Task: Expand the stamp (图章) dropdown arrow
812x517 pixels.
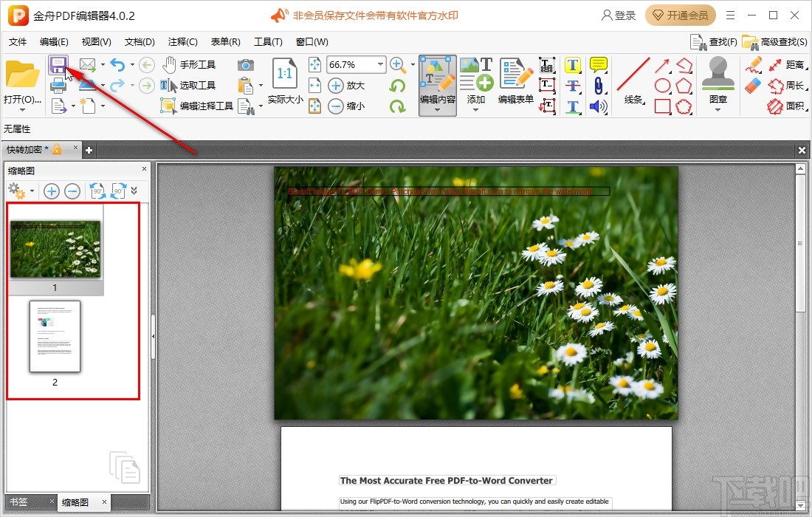Action: coord(718,110)
